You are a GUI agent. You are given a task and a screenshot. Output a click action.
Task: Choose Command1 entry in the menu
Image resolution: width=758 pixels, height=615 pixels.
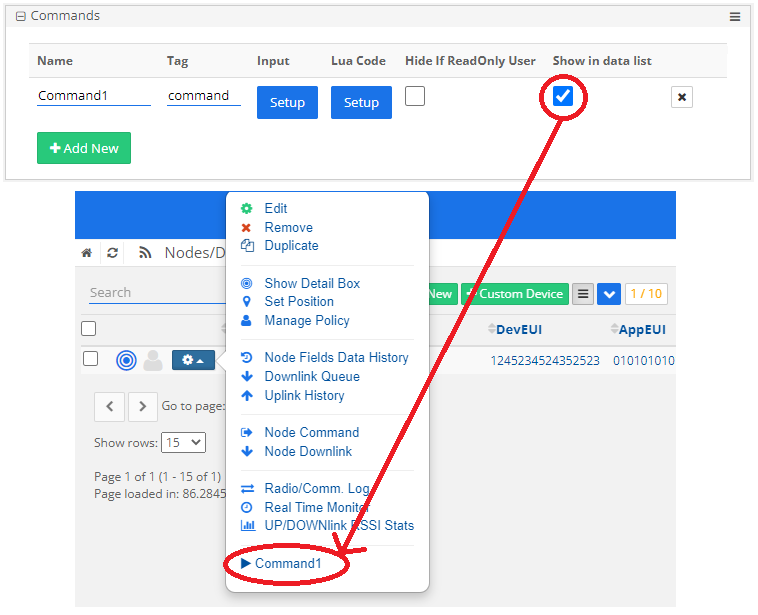[287, 564]
